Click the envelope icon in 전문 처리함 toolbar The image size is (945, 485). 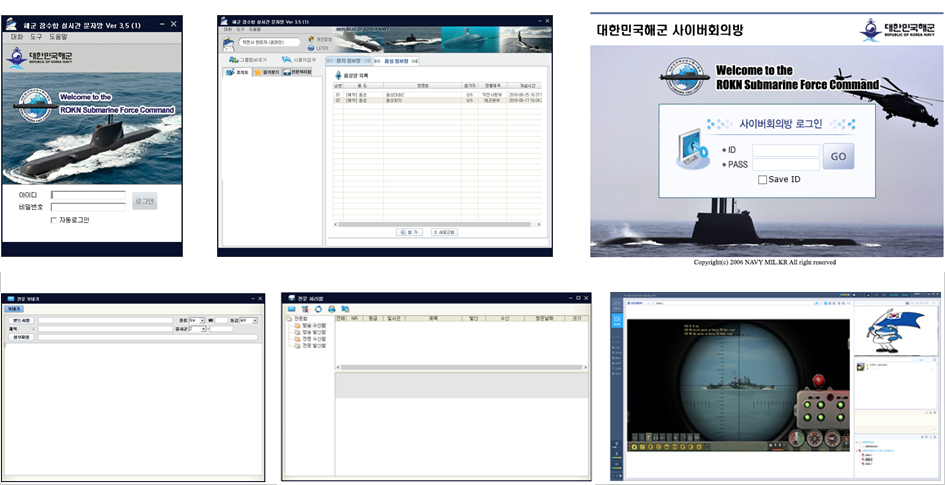292,309
